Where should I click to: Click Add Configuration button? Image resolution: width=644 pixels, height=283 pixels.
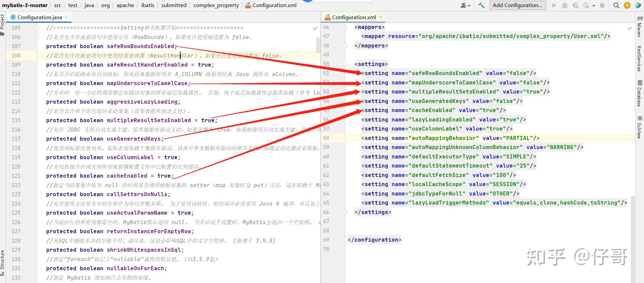pyautogui.click(x=517, y=5)
